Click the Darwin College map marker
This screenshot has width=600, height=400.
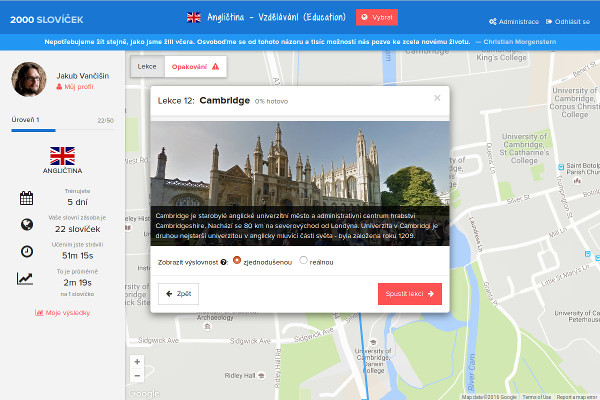tap(373, 342)
